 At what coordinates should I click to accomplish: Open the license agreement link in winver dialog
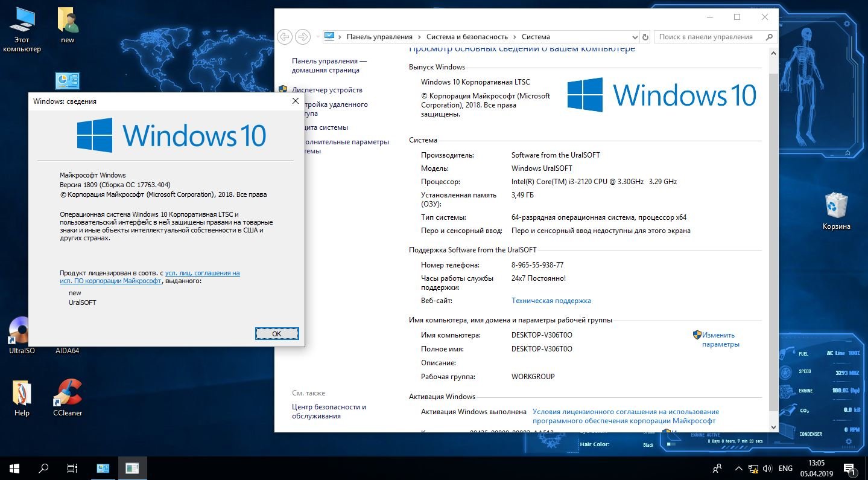coord(150,277)
